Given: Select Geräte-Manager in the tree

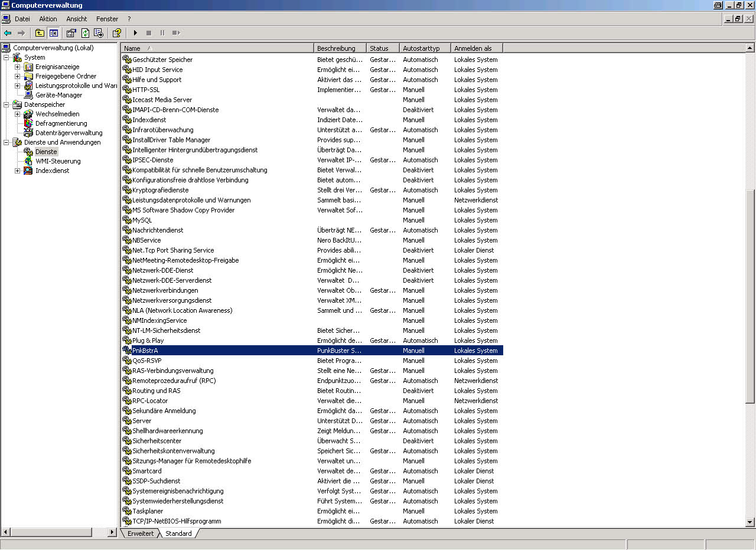Looking at the screenshot, I should [x=58, y=95].
